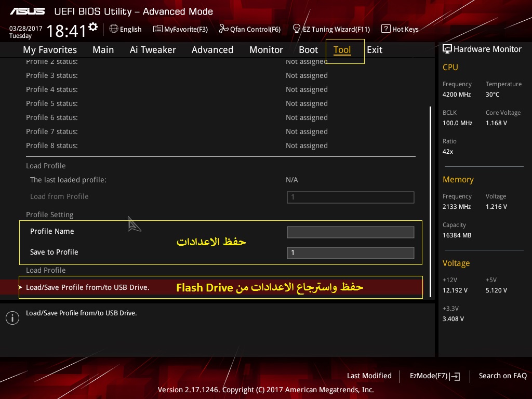Click the Core Voltage 1.168 V value
Screen dimensions: 532x399
point(496,123)
